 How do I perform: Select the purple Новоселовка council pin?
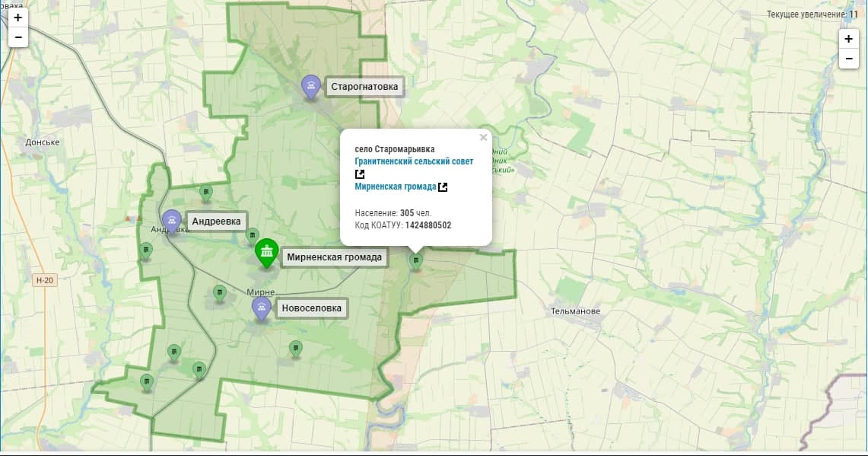coord(262,308)
